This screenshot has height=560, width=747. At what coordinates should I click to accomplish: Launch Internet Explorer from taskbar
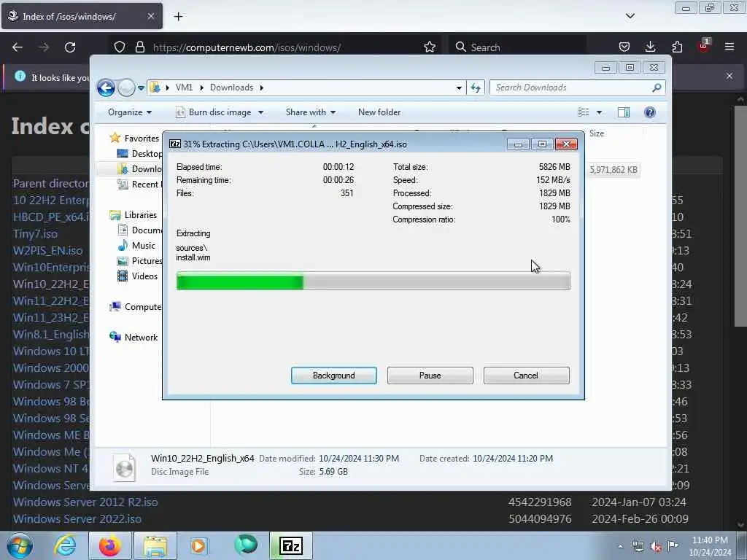[65, 545]
